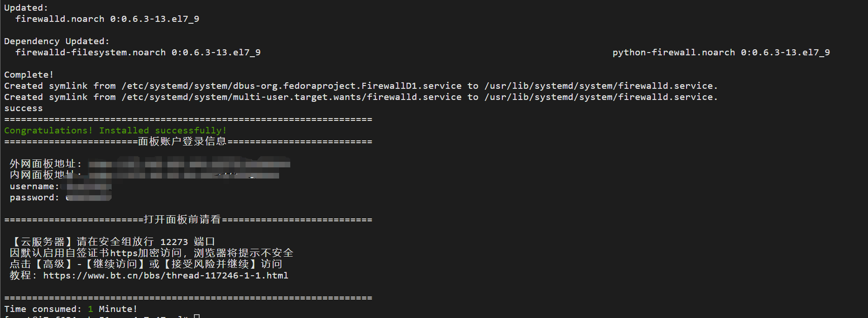Click the 'Complete!' output line
The height and width of the screenshot is (318, 868).
click(29, 75)
